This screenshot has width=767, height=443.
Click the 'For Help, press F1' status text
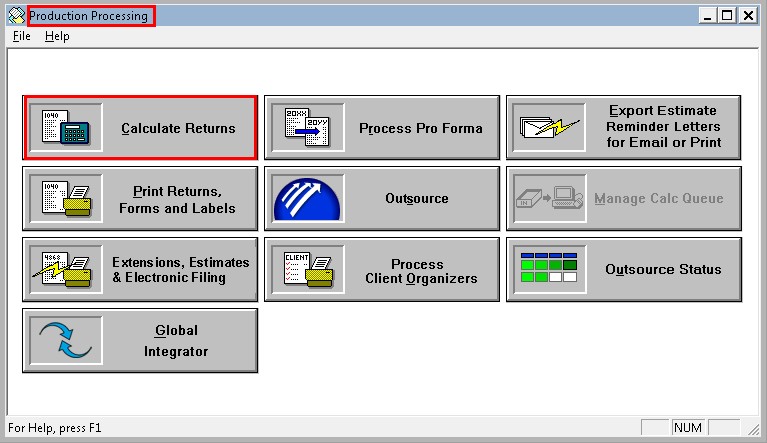55,428
